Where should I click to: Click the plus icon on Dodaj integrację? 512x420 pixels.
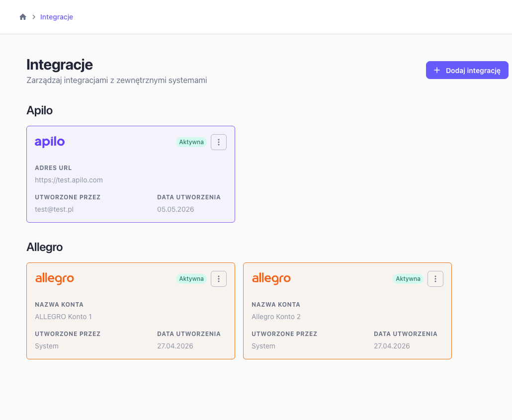pos(437,70)
